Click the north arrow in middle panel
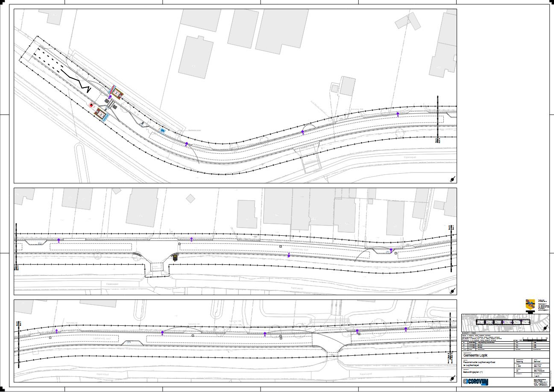 (x=452, y=291)
